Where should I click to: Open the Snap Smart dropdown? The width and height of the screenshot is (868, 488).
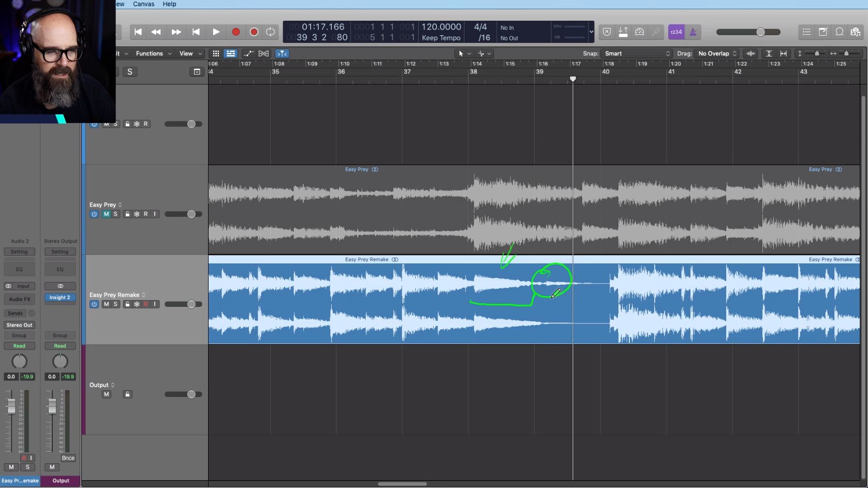[x=637, y=54]
